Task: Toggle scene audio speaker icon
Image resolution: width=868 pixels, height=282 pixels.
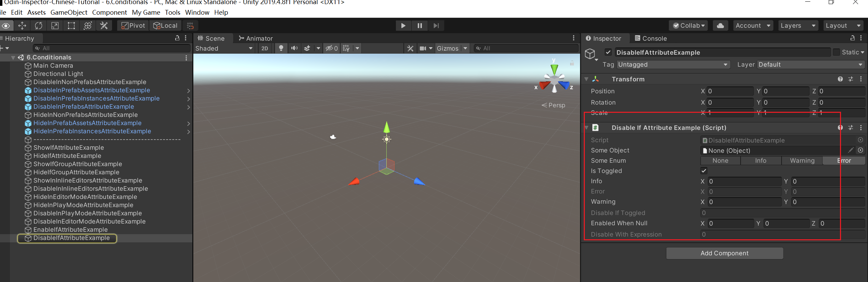Action: tap(294, 48)
